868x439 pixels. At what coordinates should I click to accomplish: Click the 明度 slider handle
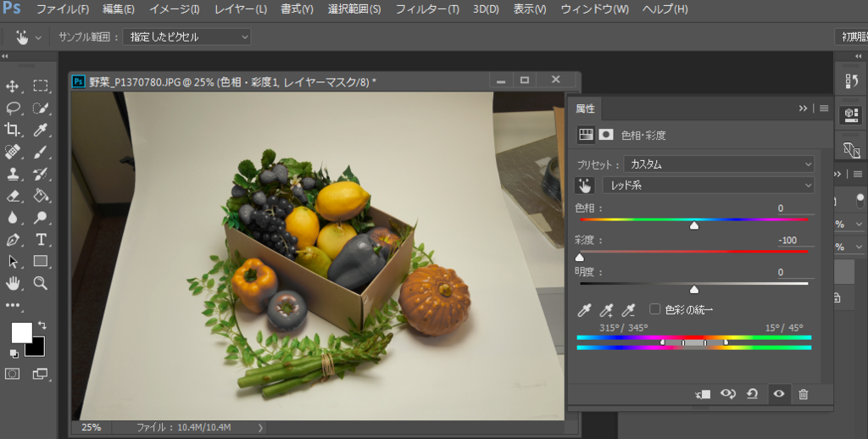coord(694,290)
